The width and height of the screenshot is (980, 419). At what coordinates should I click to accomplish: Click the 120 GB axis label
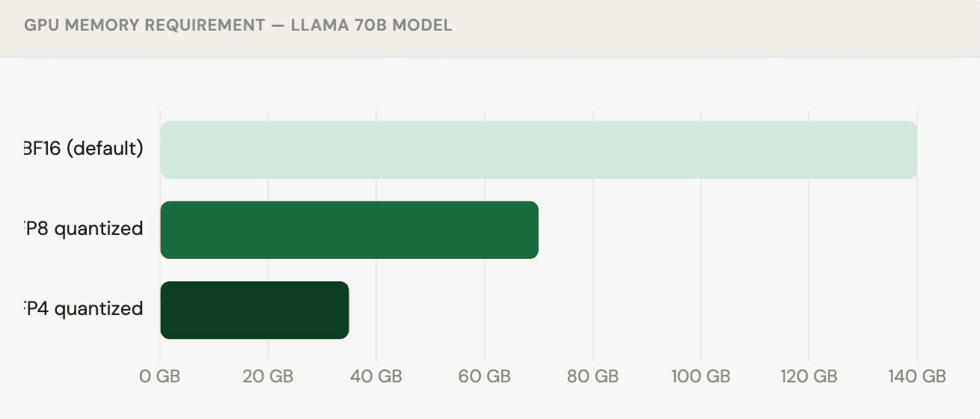[809, 376]
